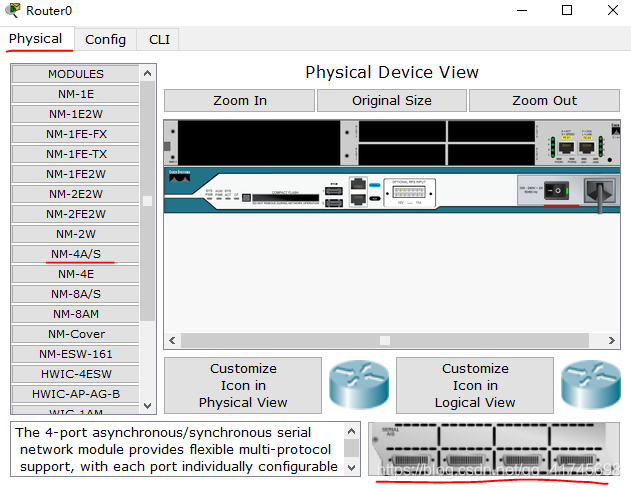Select the NM-Cover module
The width and height of the screenshot is (631, 489).
click(76, 334)
